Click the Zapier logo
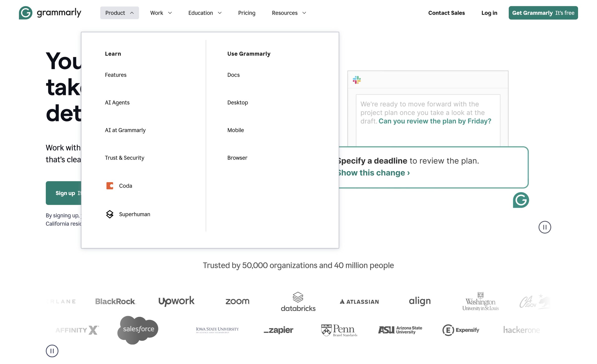The width and height of the screenshot is (597, 364). (x=278, y=330)
